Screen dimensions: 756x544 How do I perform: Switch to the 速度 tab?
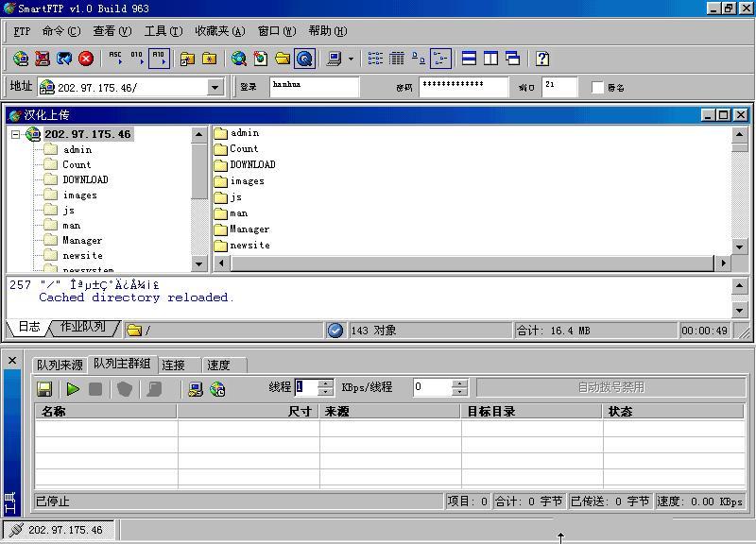219,365
